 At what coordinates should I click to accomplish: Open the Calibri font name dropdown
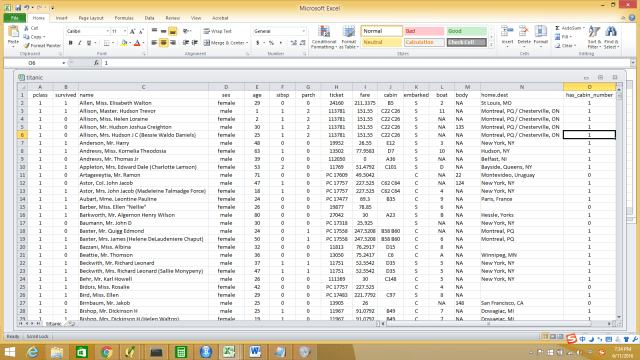[x=107, y=31]
